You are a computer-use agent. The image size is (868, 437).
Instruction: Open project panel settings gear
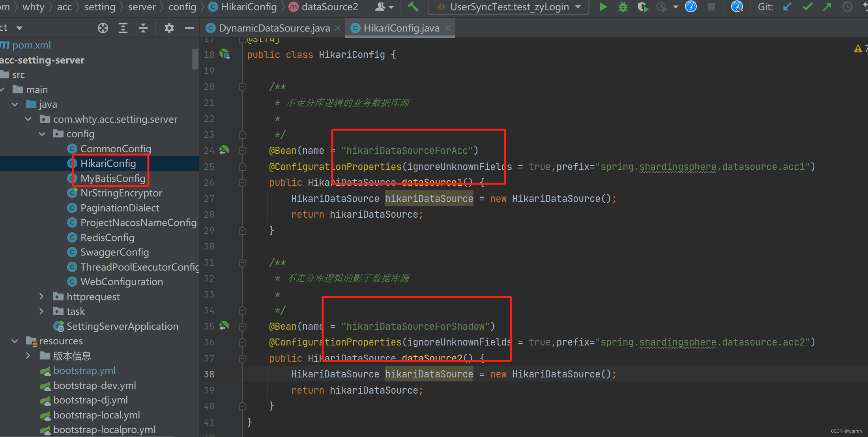coord(169,28)
